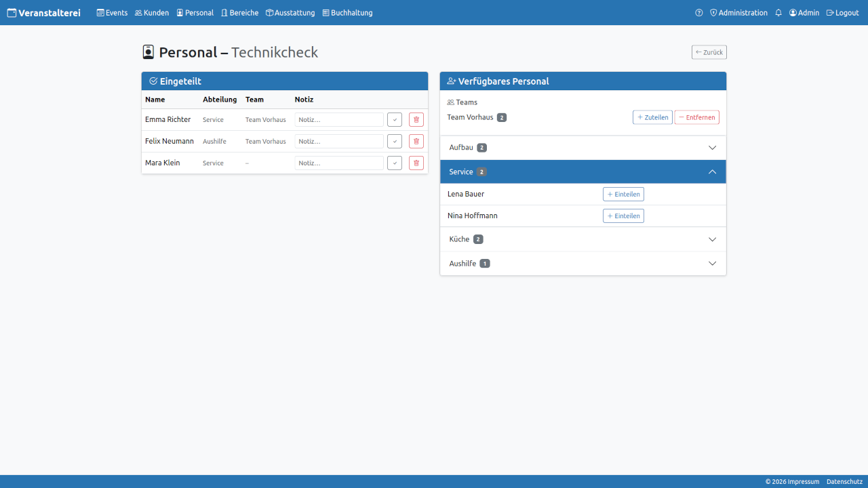Select the Mara Klein name cell

coord(163,163)
